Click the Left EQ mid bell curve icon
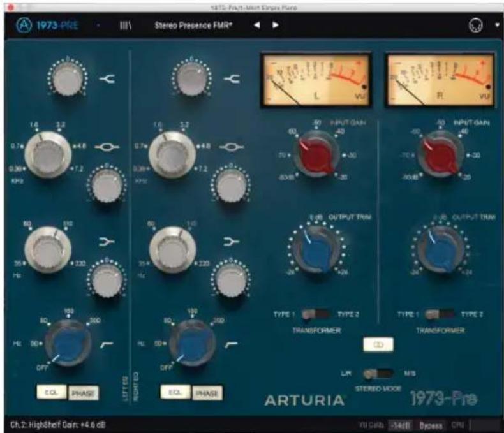 [x=107, y=147]
